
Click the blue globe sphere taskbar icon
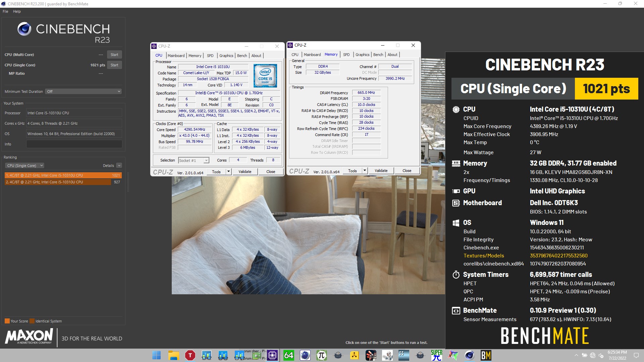305,355
